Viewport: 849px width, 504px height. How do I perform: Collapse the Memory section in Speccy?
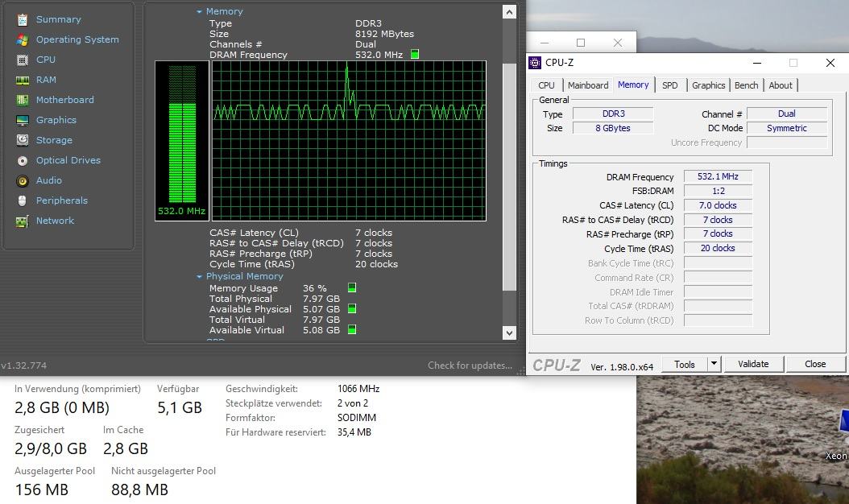(199, 11)
